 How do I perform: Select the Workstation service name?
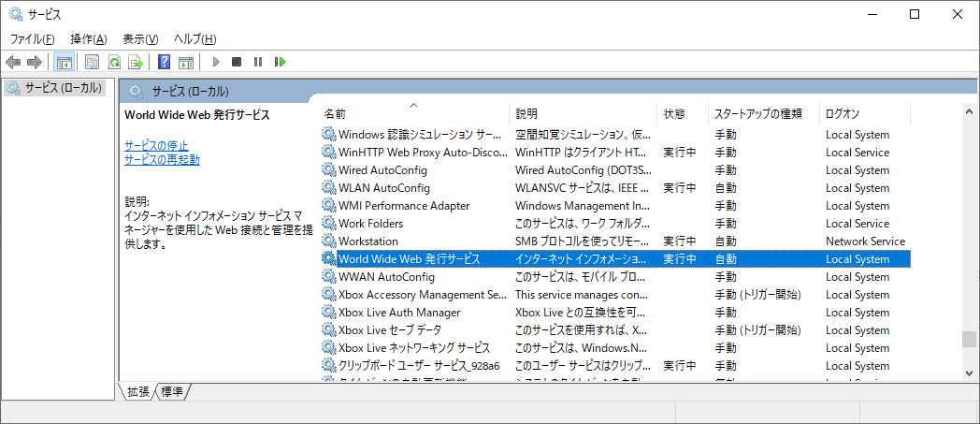point(368,241)
